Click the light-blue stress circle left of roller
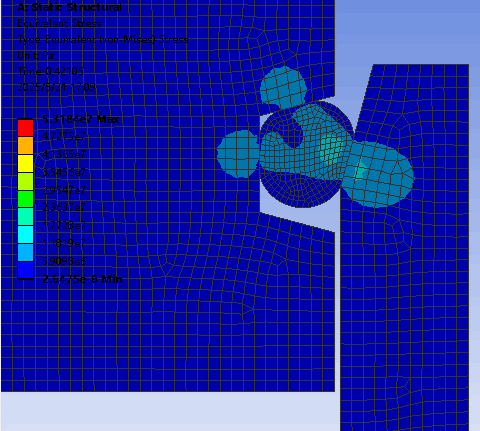 238,154
